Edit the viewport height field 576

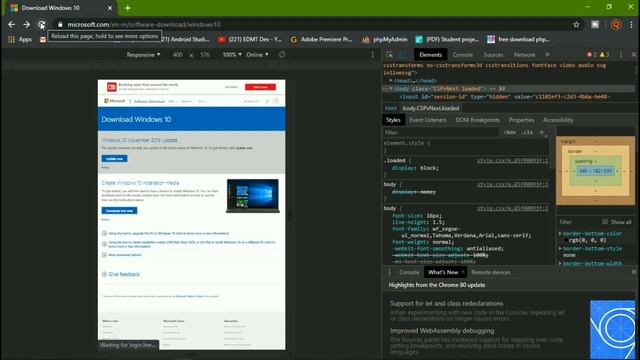point(205,55)
